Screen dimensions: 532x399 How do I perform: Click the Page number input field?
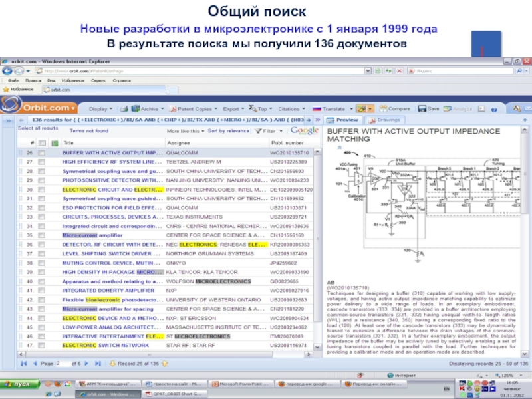pyautogui.click(x=63, y=364)
